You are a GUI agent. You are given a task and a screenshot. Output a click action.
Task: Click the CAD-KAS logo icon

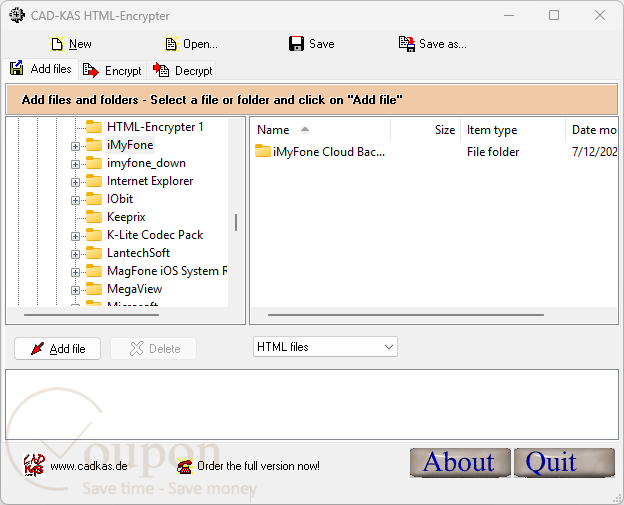pos(34,465)
